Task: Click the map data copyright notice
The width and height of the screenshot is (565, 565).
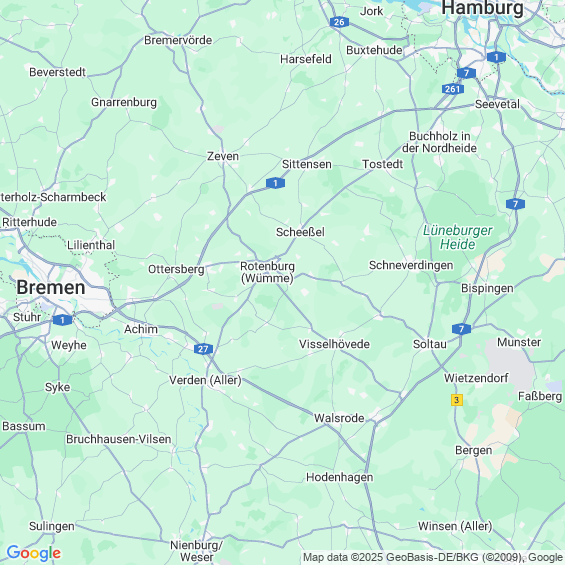Action: 433,557
